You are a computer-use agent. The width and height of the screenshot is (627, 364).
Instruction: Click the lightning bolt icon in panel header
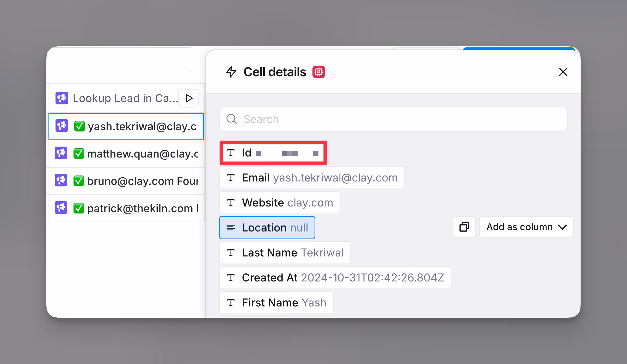coord(231,72)
